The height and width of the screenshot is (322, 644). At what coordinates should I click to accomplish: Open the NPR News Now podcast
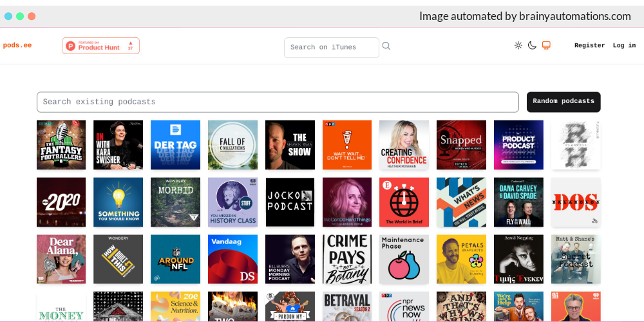pos(404,307)
